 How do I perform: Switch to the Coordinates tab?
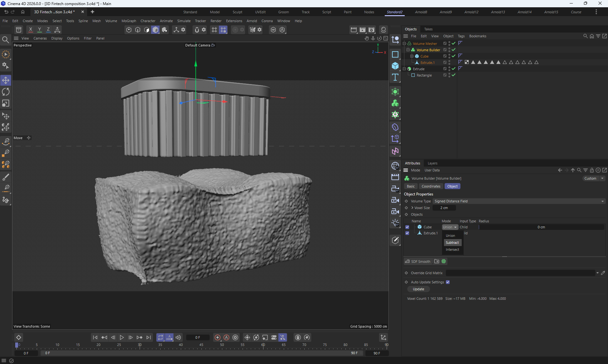click(x=431, y=186)
